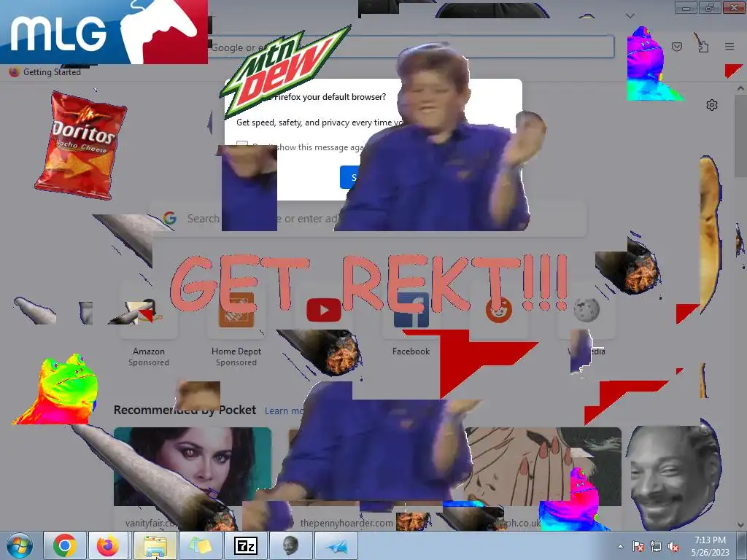This screenshot has height=560, width=747.
Task: Click the scrollbar up arrow
Action: click(x=740, y=88)
